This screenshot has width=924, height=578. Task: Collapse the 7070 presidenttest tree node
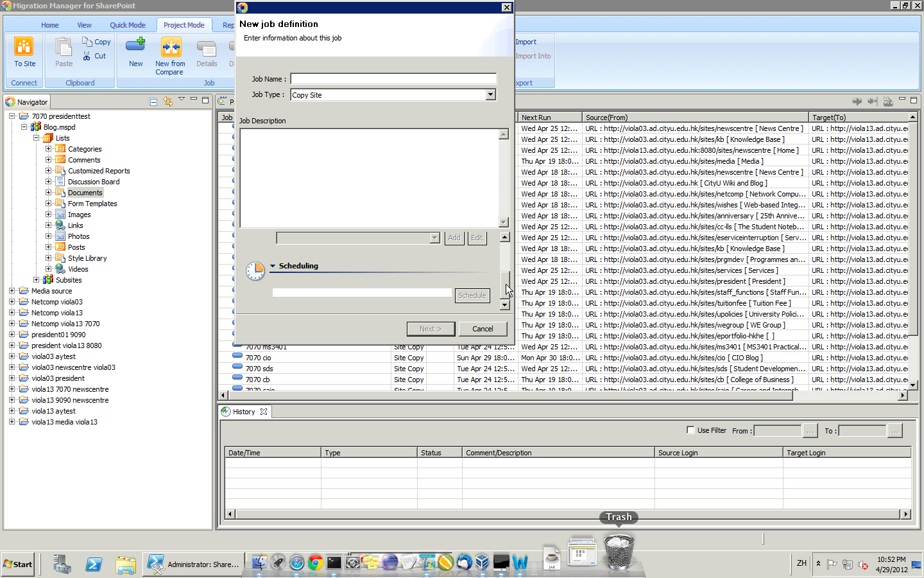click(12, 116)
